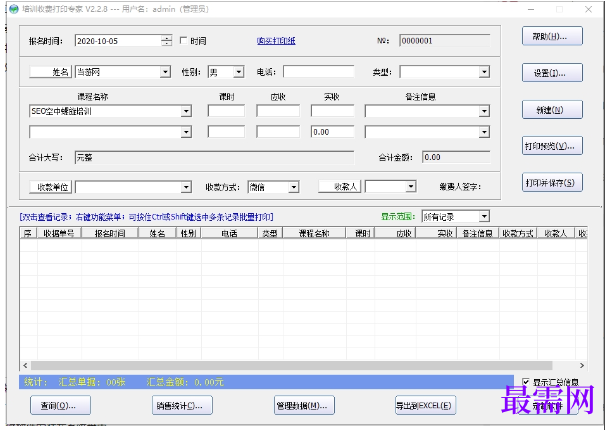Open the 收款方式 dropdown showing 微信
Screen dimensions: 613x431
coord(294,187)
